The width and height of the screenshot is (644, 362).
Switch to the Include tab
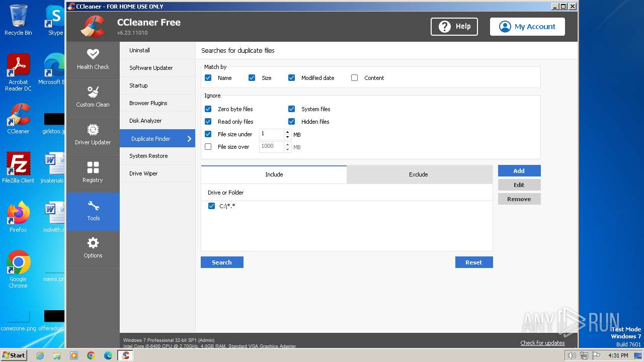274,174
